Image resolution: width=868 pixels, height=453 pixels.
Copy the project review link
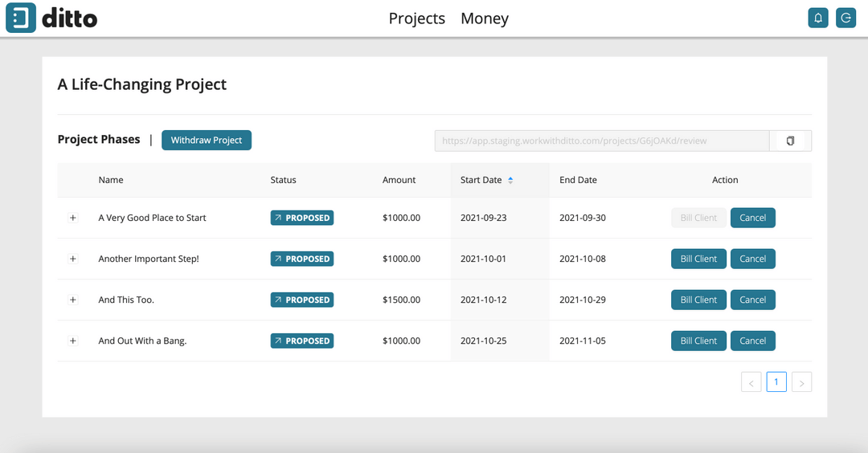791,141
